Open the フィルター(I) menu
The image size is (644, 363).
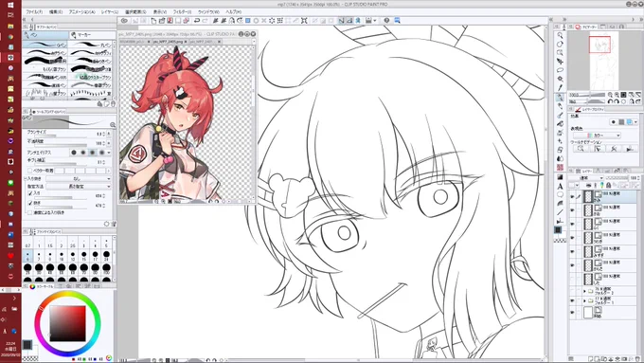coord(182,12)
